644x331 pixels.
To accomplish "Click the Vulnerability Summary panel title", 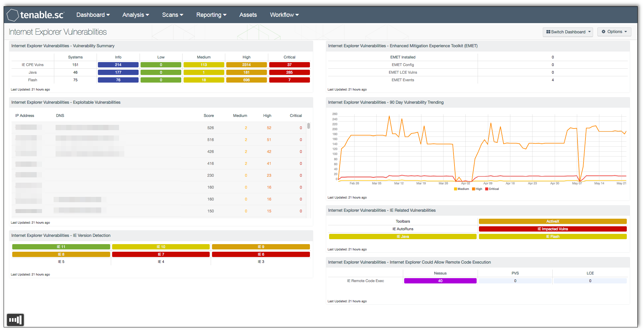I will (x=63, y=46).
